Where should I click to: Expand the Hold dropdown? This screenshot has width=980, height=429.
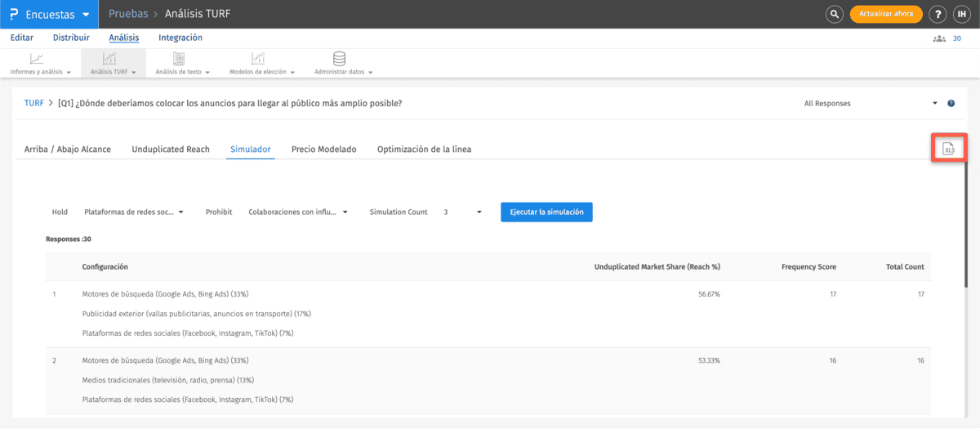(x=134, y=212)
